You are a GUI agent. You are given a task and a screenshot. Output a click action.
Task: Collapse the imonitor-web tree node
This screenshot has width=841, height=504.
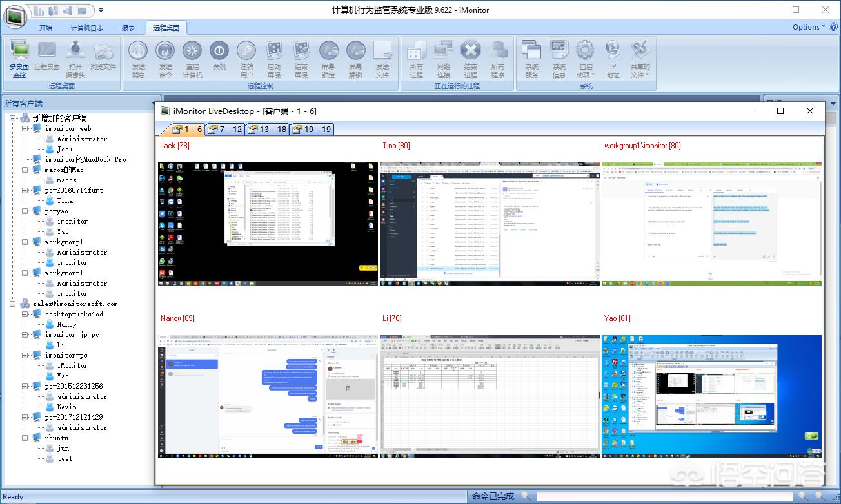click(x=25, y=128)
